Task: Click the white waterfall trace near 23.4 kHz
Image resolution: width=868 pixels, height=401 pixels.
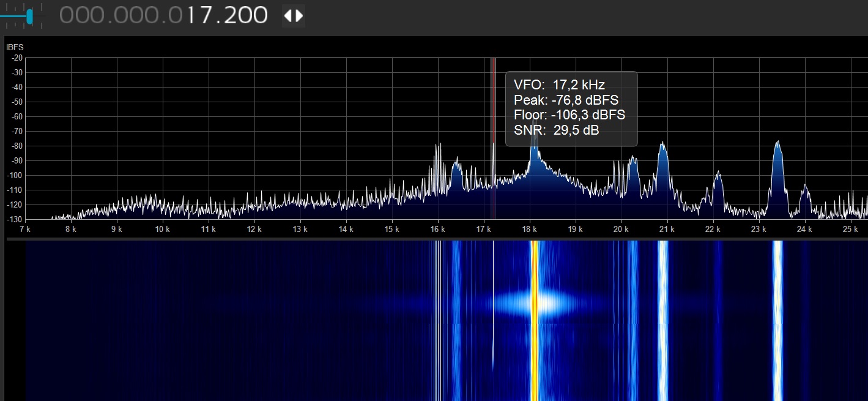Action: pyautogui.click(x=777, y=318)
